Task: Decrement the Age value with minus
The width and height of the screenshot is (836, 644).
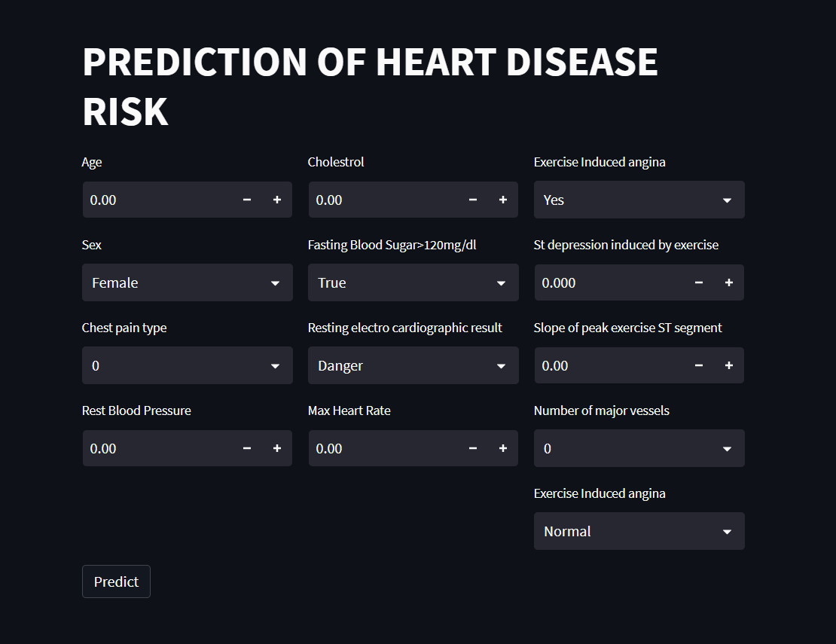Action: coord(246,200)
